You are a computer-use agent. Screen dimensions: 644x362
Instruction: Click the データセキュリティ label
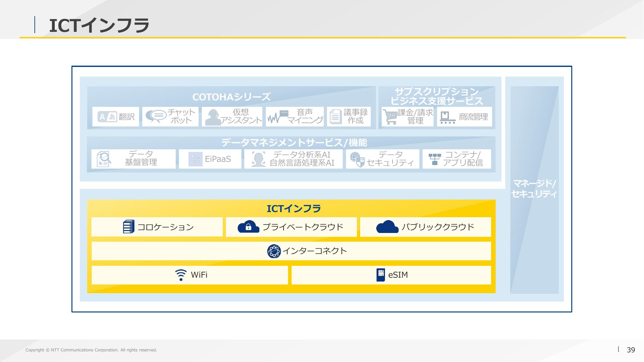(390, 159)
